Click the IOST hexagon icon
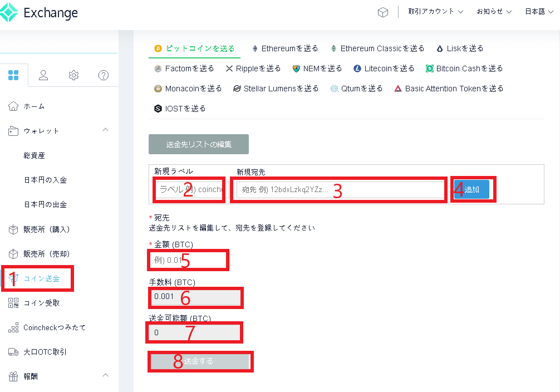The width and height of the screenshot is (560, 392). tap(158, 109)
